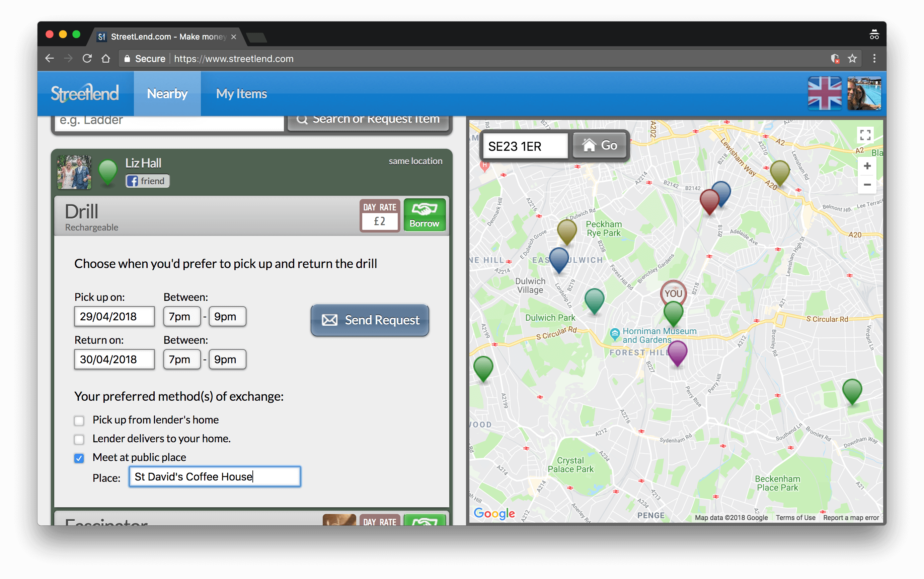Click the pick up date field
Viewport: 924px width, 579px height.
coord(114,317)
